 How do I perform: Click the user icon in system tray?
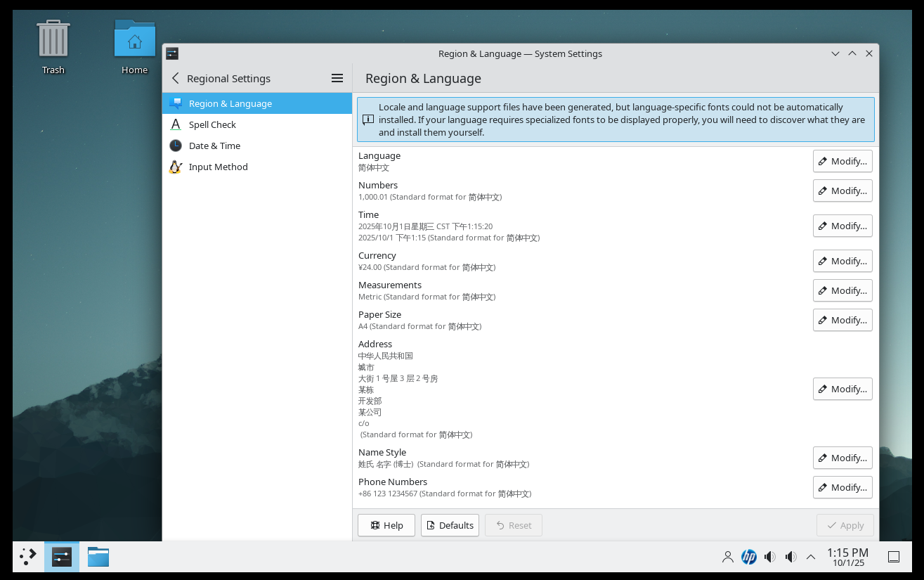pos(728,557)
